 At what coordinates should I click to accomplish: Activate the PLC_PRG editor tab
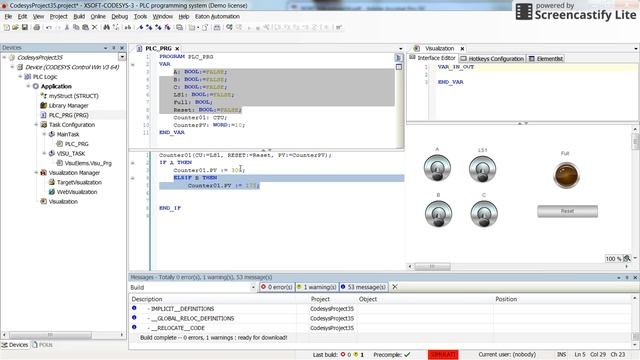(x=158, y=48)
